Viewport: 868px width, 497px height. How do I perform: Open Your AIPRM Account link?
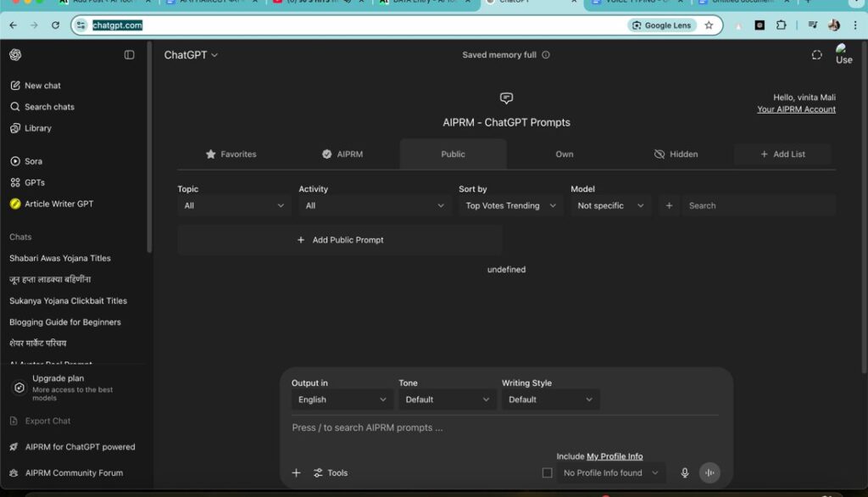[x=796, y=109]
